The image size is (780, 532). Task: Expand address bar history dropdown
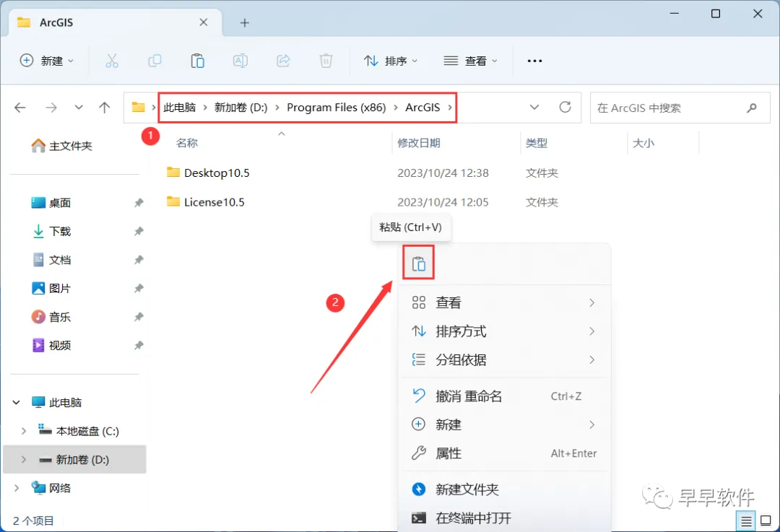click(534, 108)
